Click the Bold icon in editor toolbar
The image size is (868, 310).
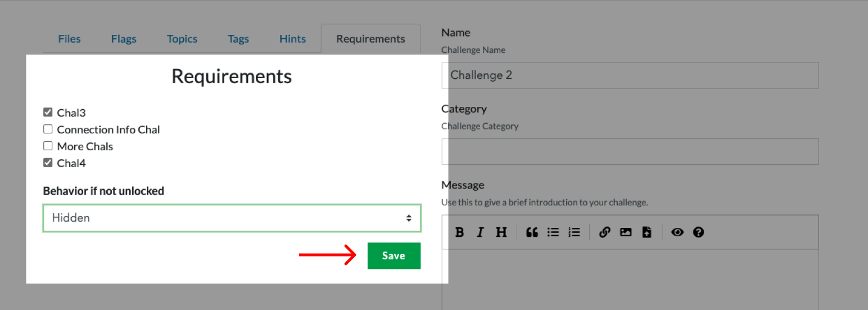coord(459,232)
